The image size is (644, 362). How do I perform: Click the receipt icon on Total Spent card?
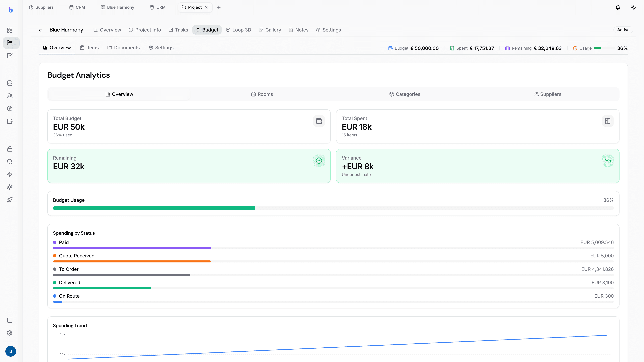(x=608, y=121)
